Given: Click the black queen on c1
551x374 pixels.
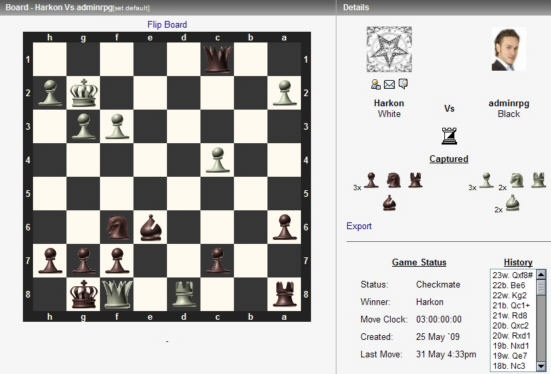Looking at the screenshot, I should tap(218, 59).
